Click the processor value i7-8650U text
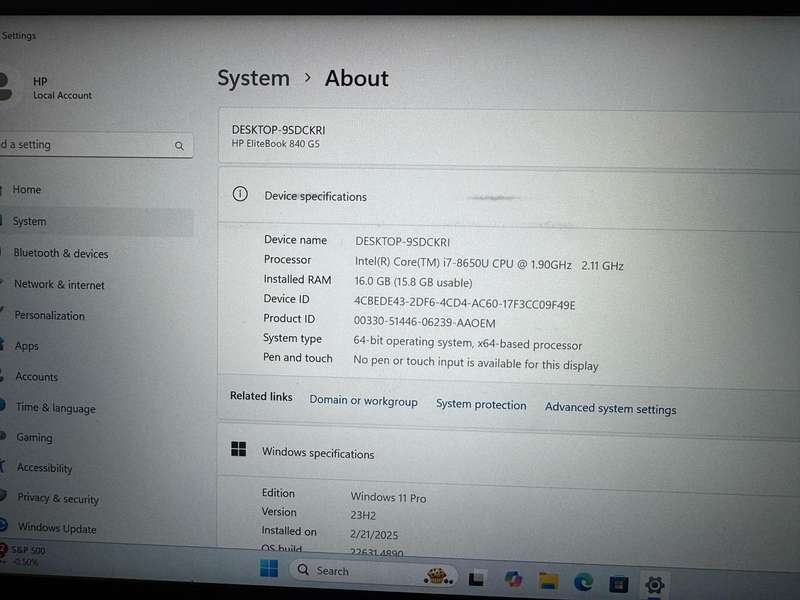Viewport: 800px width, 600px height. coord(489,264)
